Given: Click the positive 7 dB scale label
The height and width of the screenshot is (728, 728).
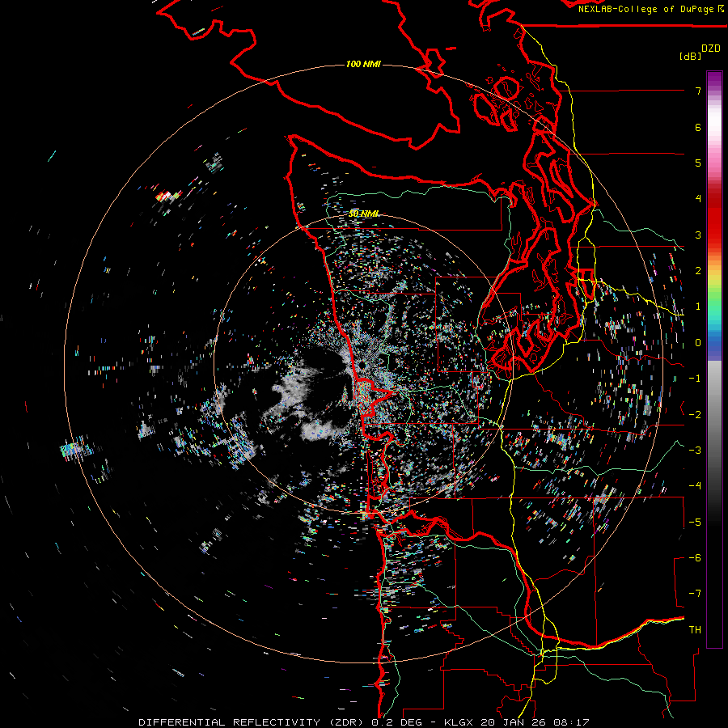Looking at the screenshot, I should 698,91.
